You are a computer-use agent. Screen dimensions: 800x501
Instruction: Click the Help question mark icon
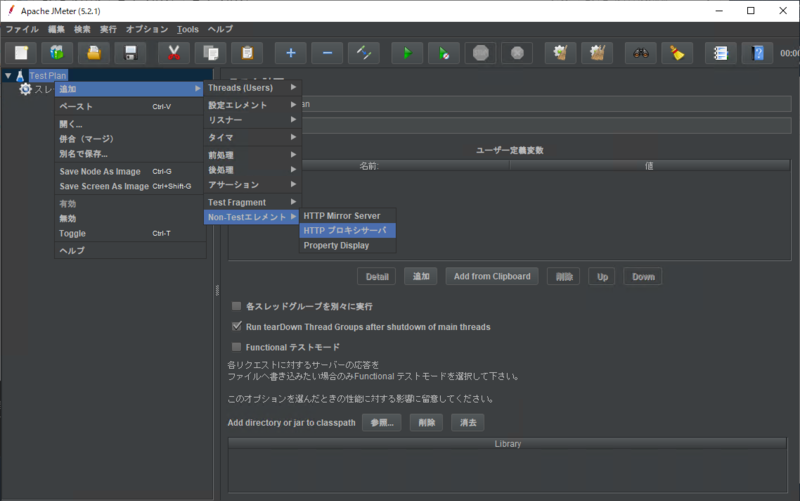click(758, 53)
